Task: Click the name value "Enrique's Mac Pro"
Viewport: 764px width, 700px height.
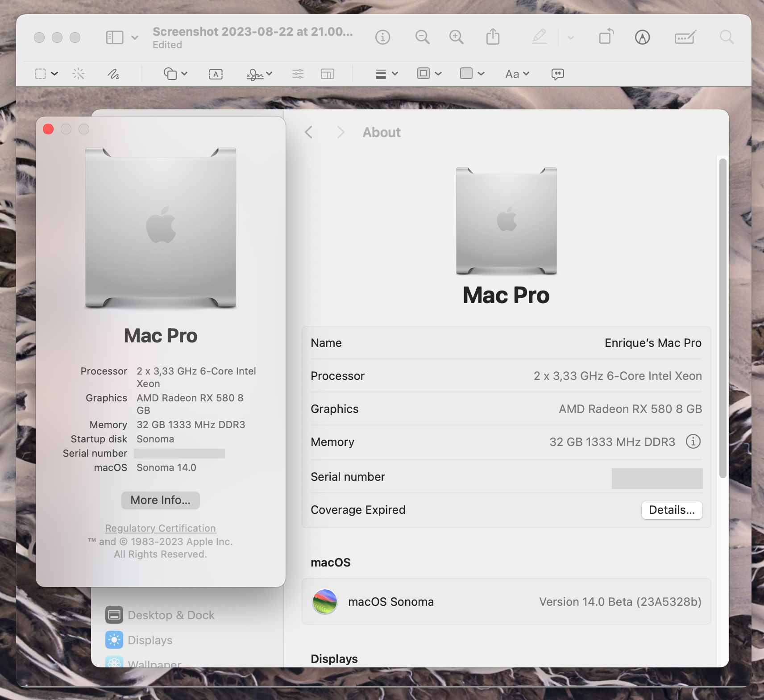Action: tap(653, 343)
